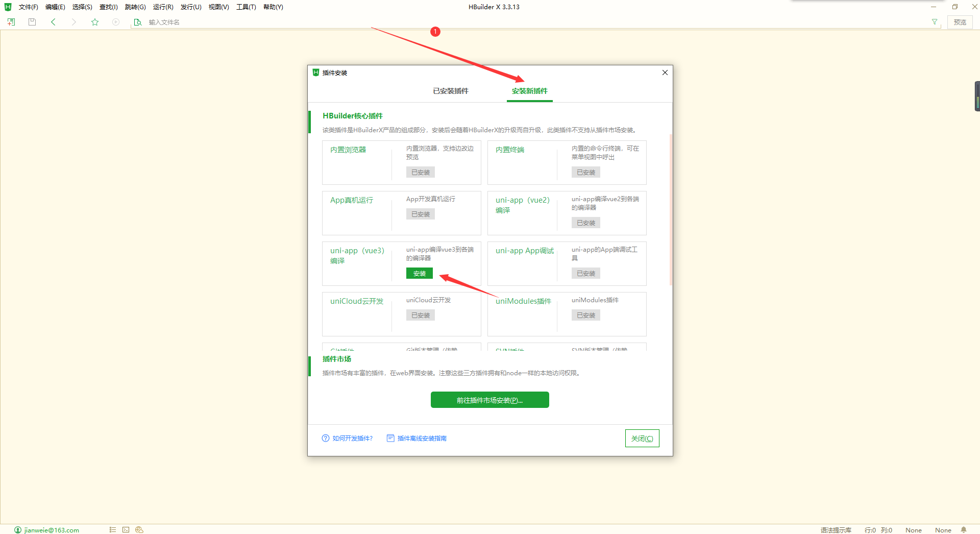Screen dimensions: 980x534
Task: Click 语法提示库 in status bar
Action: click(x=836, y=530)
